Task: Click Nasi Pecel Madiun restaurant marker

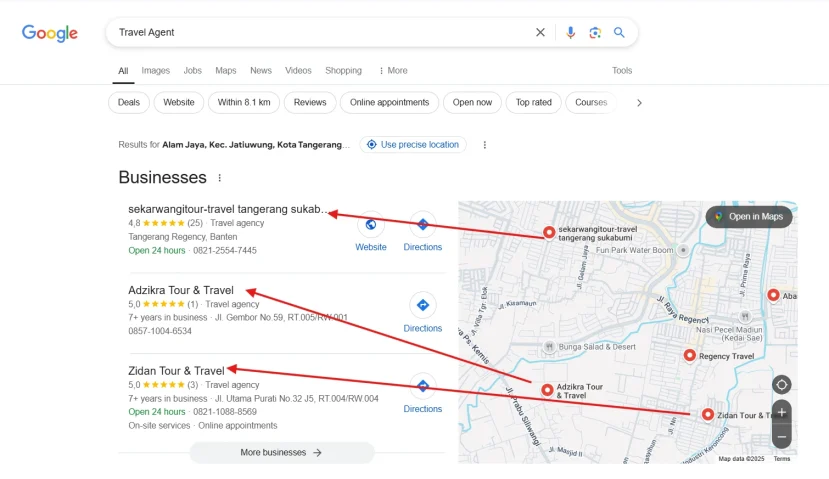Action: pyautogui.click(x=745, y=316)
